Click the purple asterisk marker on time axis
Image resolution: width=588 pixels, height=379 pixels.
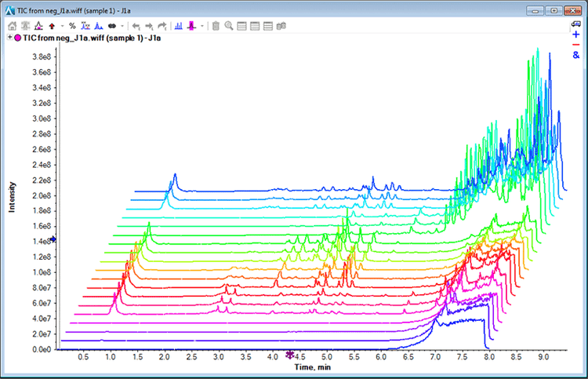[290, 355]
